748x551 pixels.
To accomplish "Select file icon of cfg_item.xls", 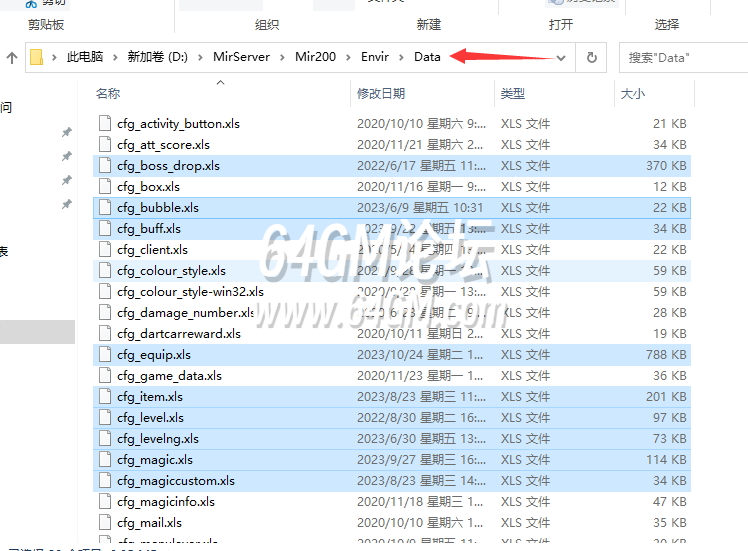I will [x=105, y=396].
